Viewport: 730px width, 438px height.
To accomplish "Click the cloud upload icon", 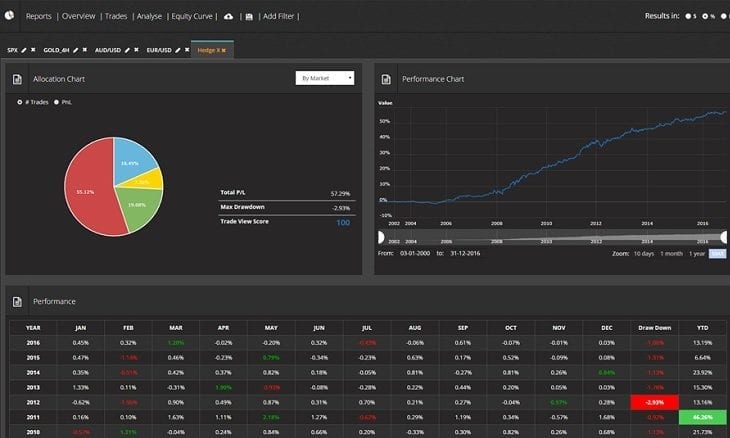I will click(227, 17).
